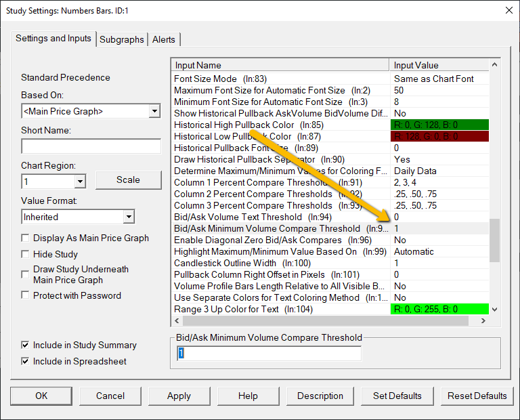The width and height of the screenshot is (520, 420).
Task: Open the Chart Region dropdown
Action: (80, 182)
